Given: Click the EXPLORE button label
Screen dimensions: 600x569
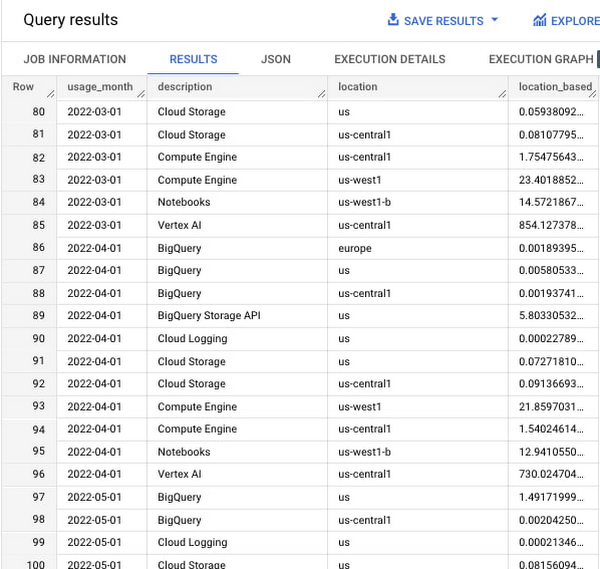Looking at the screenshot, I should [x=575, y=21].
